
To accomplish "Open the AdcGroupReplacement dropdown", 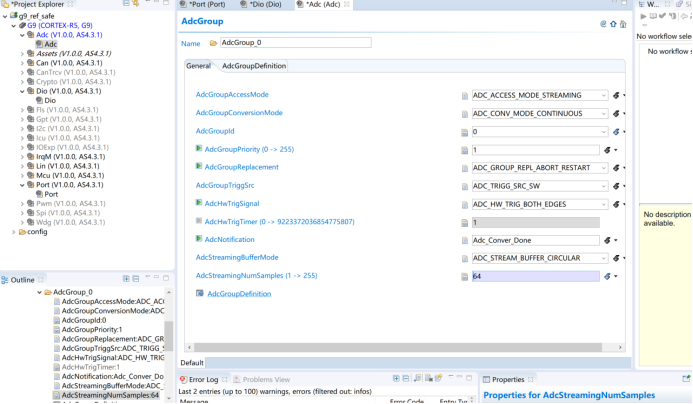I will click(x=603, y=168).
